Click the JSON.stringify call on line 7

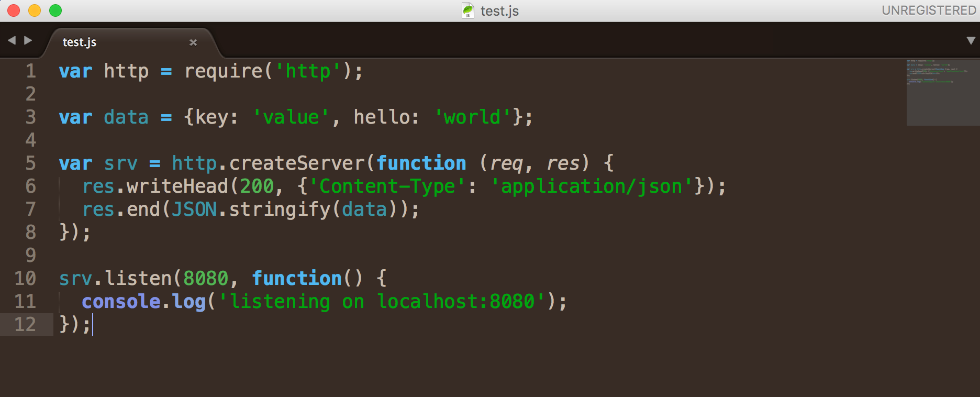click(251, 209)
